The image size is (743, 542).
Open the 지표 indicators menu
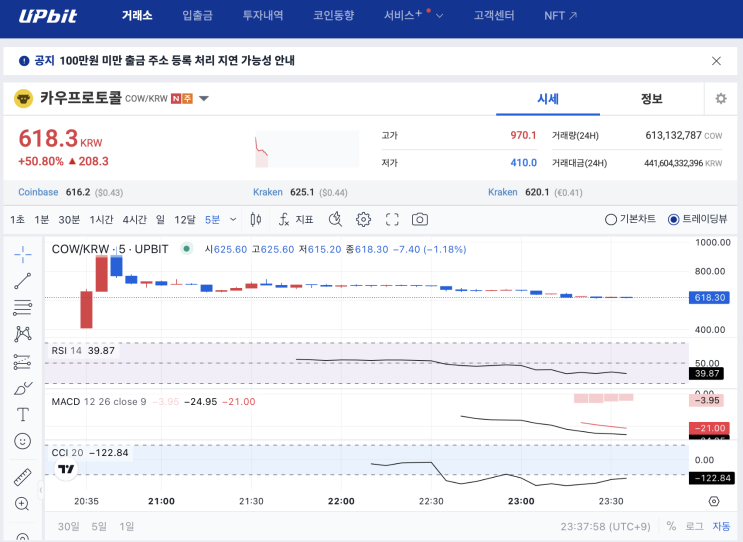296,219
